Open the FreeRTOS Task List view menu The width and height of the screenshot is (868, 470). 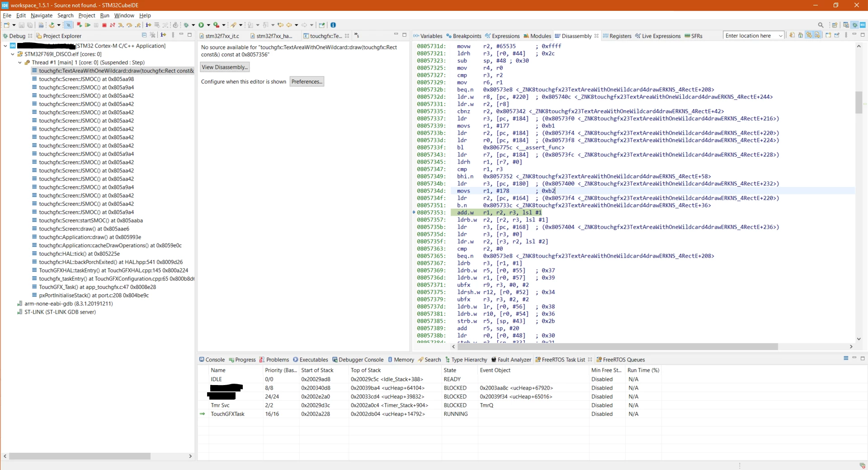pos(846,358)
